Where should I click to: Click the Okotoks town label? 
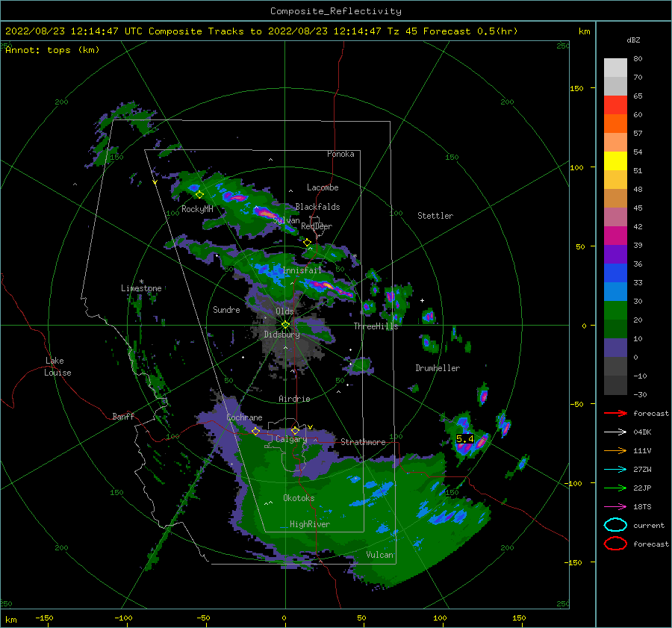pos(299,498)
